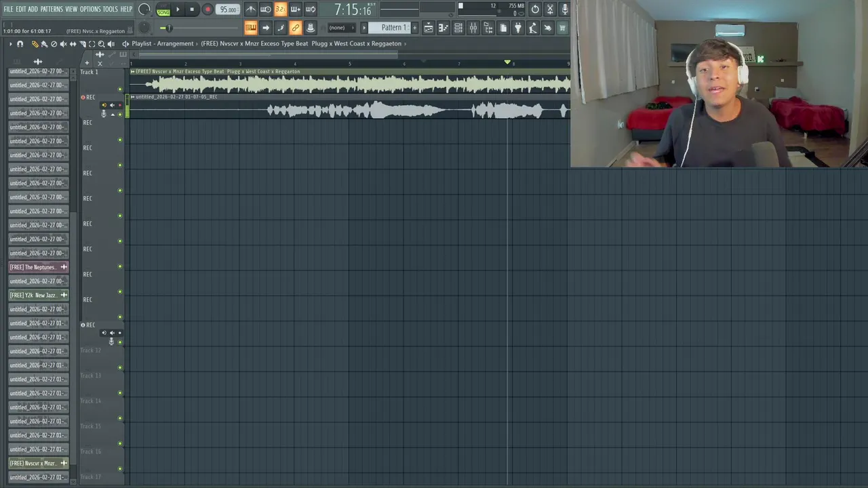The width and height of the screenshot is (868, 488).
Task: Click Arrangement in the playlist breadcrumb
Action: (175, 43)
